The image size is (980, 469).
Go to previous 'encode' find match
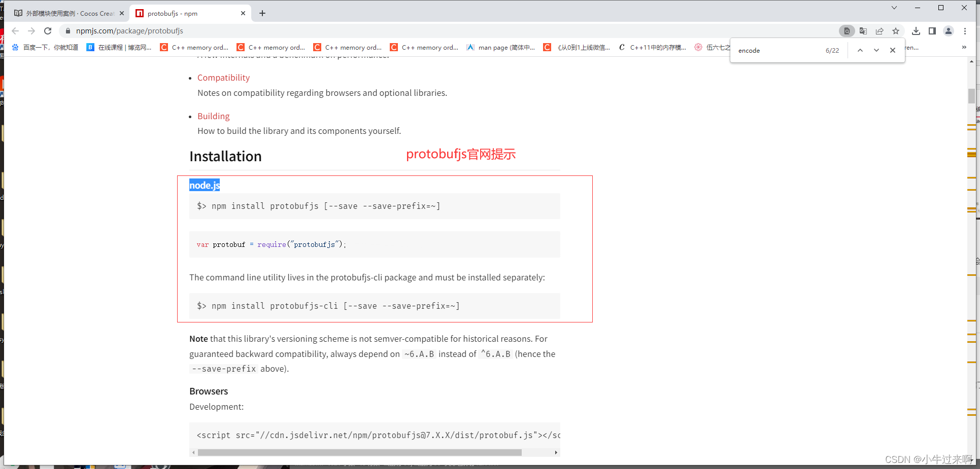tap(860, 50)
